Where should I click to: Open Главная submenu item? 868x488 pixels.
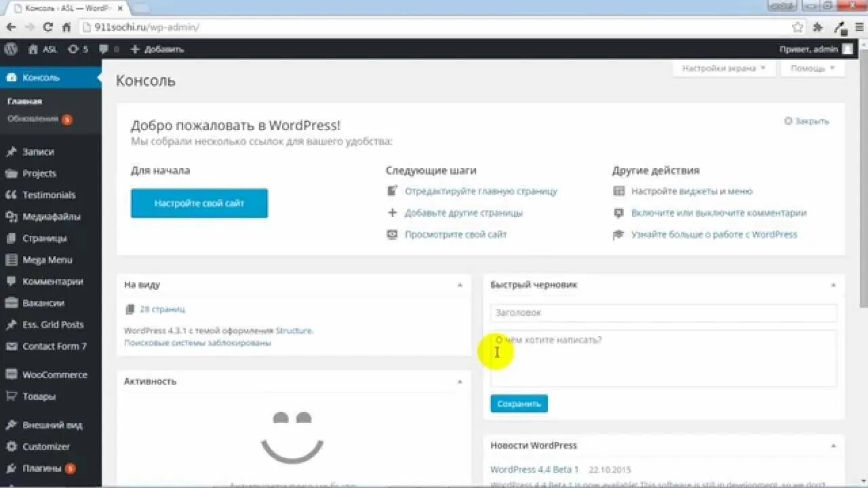24,101
